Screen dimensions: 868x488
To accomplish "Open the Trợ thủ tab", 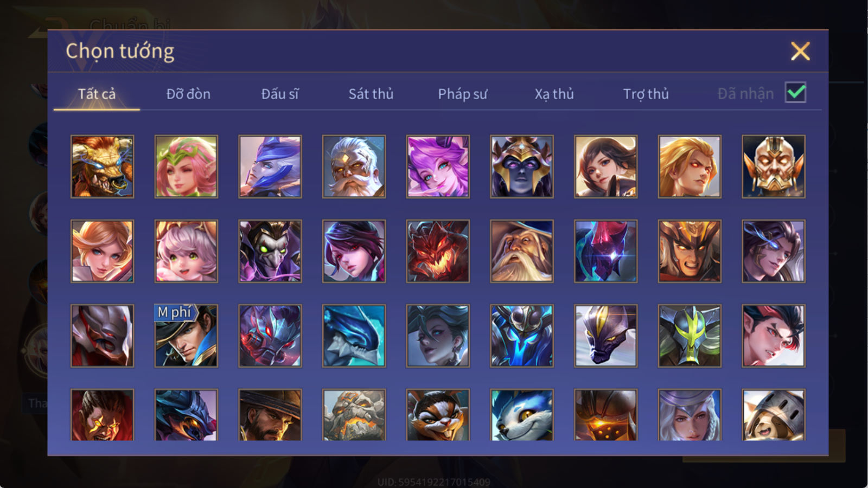I will click(646, 94).
